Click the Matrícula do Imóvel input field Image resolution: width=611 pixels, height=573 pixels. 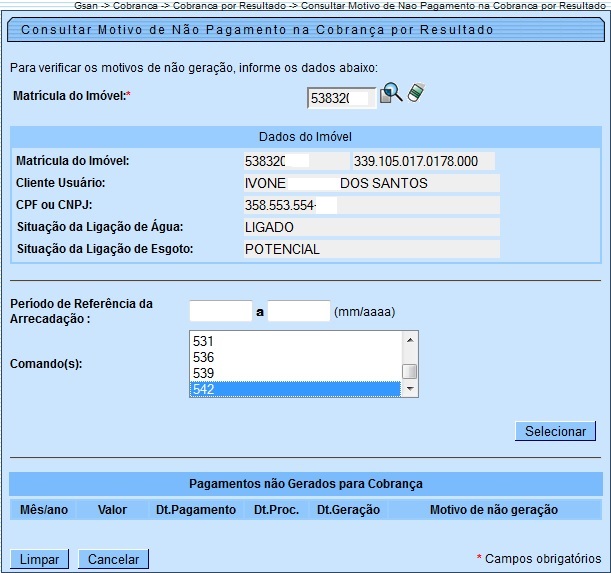340,98
